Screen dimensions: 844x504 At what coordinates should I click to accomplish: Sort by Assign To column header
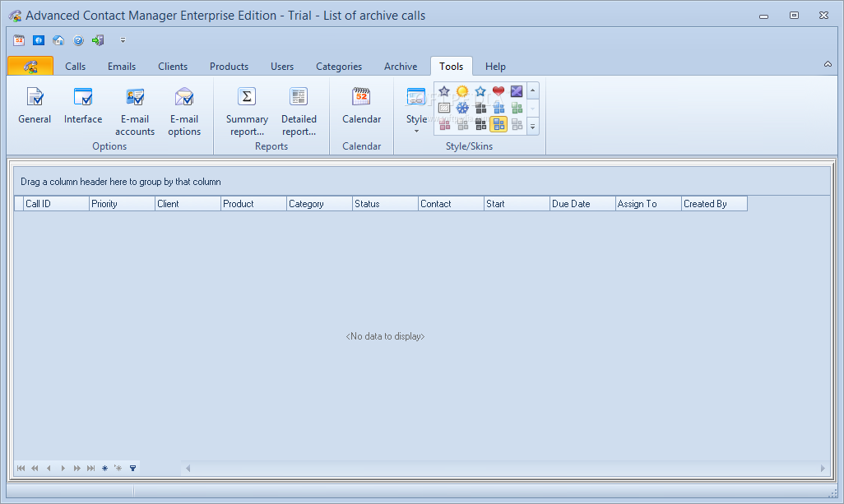pos(648,204)
